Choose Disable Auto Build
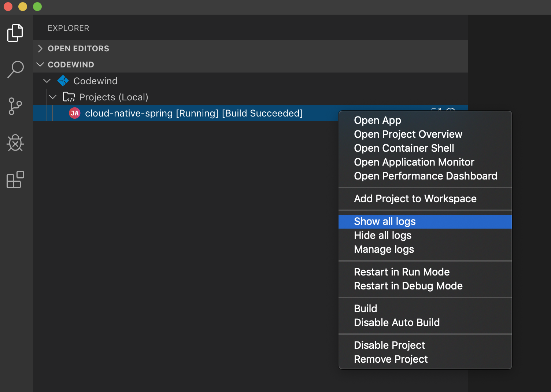The width and height of the screenshot is (551, 392). (x=425, y=322)
